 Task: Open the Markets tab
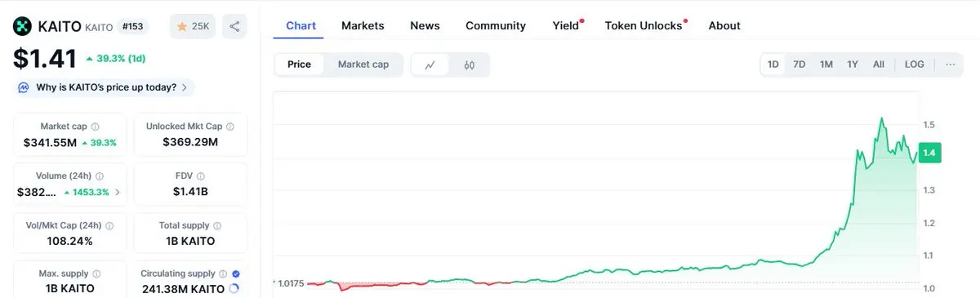[x=363, y=26]
